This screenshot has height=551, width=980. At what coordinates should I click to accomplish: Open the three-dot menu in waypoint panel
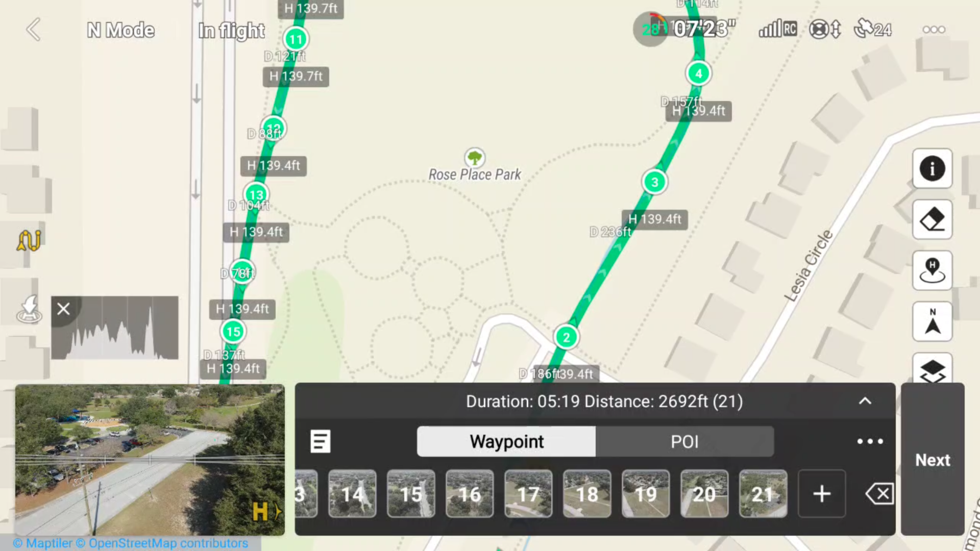point(870,441)
